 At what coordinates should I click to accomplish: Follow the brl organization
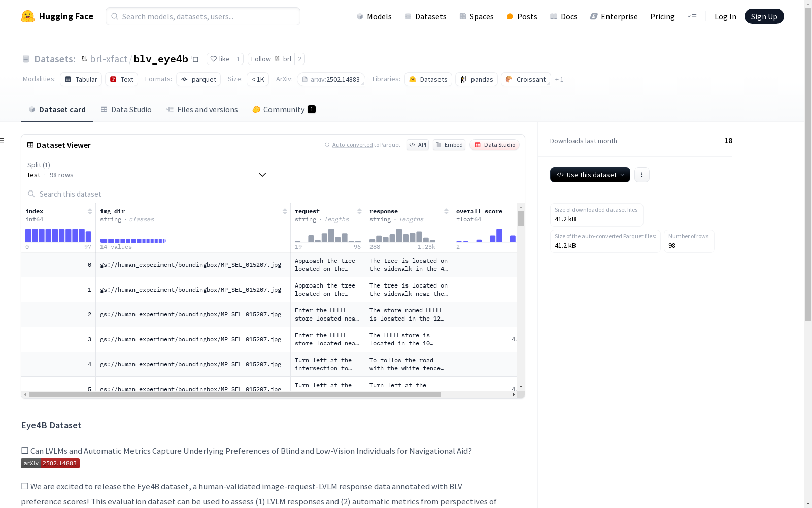click(271, 59)
